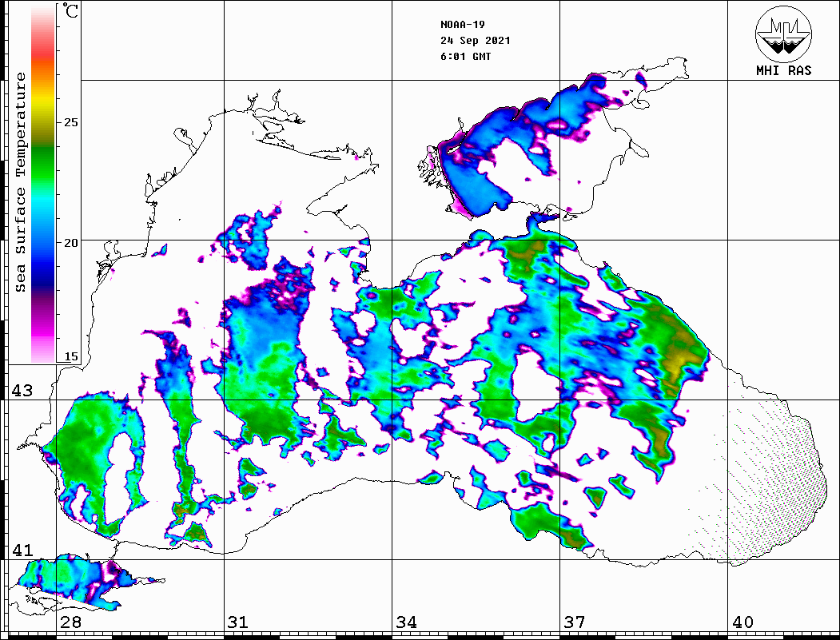This screenshot has width=840, height=640.
Task: Click the 15 mark on the temperature scale
Action: [71, 356]
